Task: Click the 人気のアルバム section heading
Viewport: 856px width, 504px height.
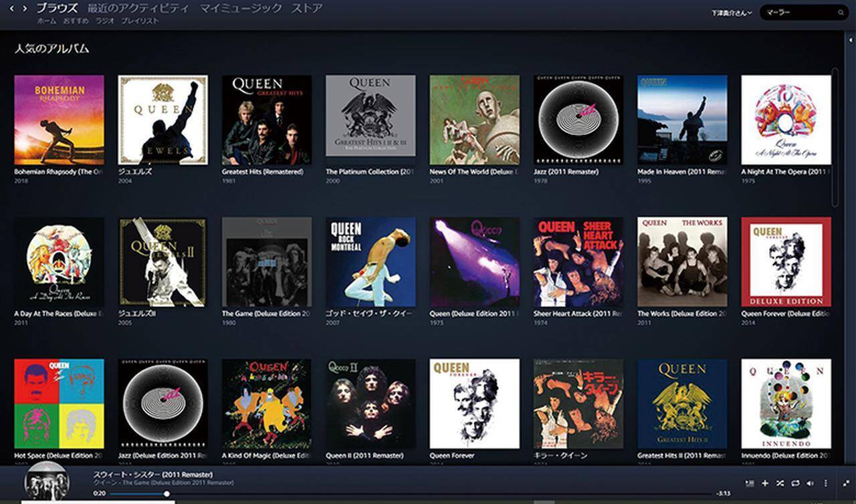Action: 51,49
